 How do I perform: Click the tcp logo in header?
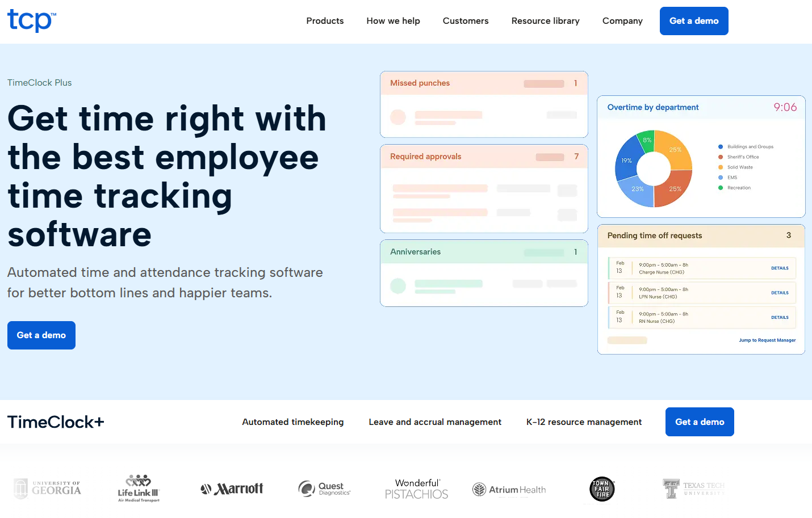pyautogui.click(x=31, y=20)
